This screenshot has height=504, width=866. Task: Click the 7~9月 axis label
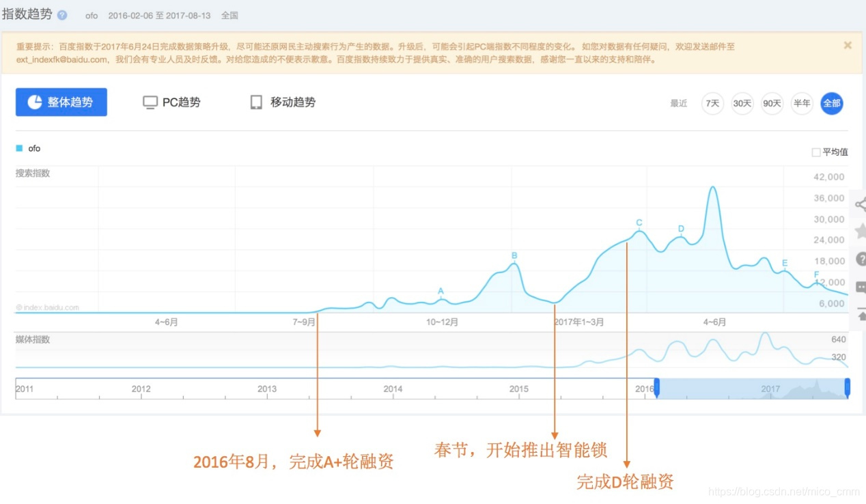[304, 322]
